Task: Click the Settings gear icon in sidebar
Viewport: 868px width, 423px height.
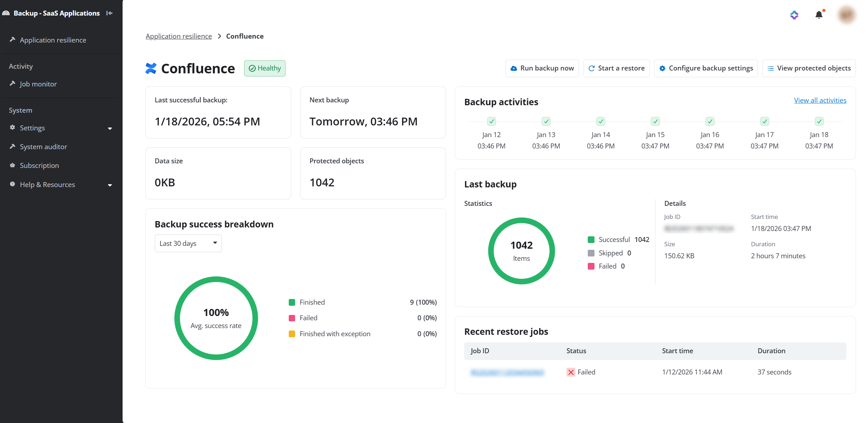Action: pyautogui.click(x=12, y=127)
